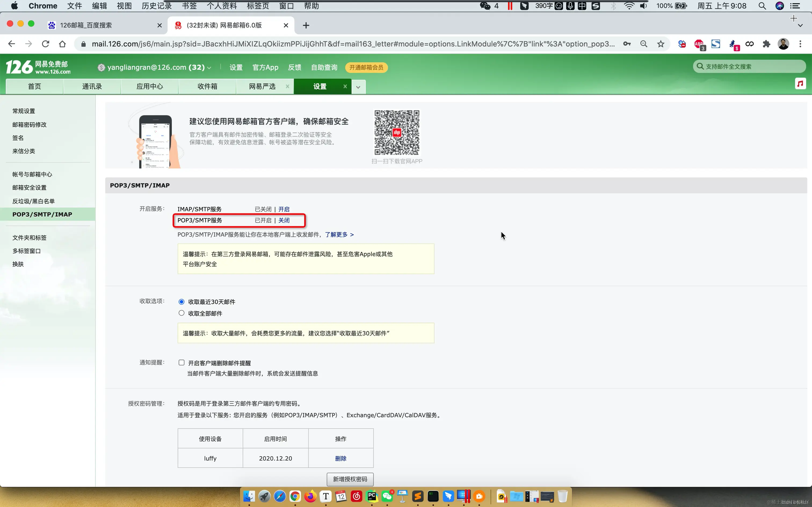The height and width of the screenshot is (507, 812).
Task: Open the Chrome extensions puzzle icon
Action: tap(766, 44)
